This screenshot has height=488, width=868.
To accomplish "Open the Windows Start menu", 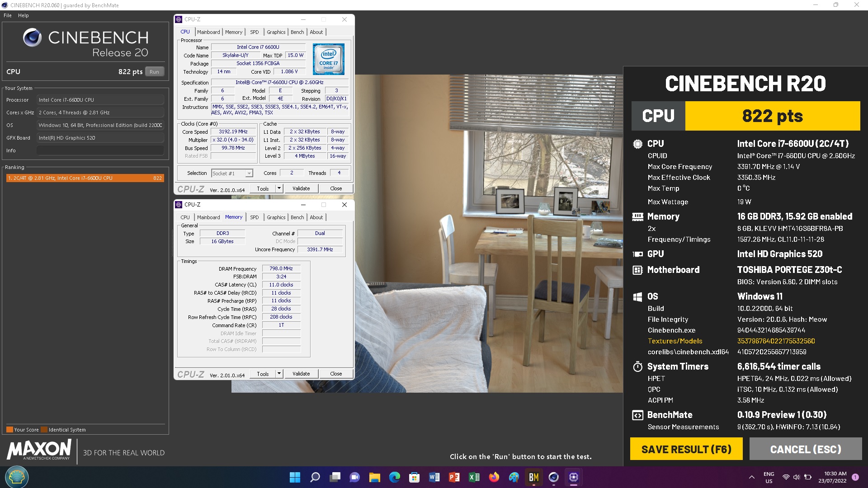I will (x=295, y=477).
